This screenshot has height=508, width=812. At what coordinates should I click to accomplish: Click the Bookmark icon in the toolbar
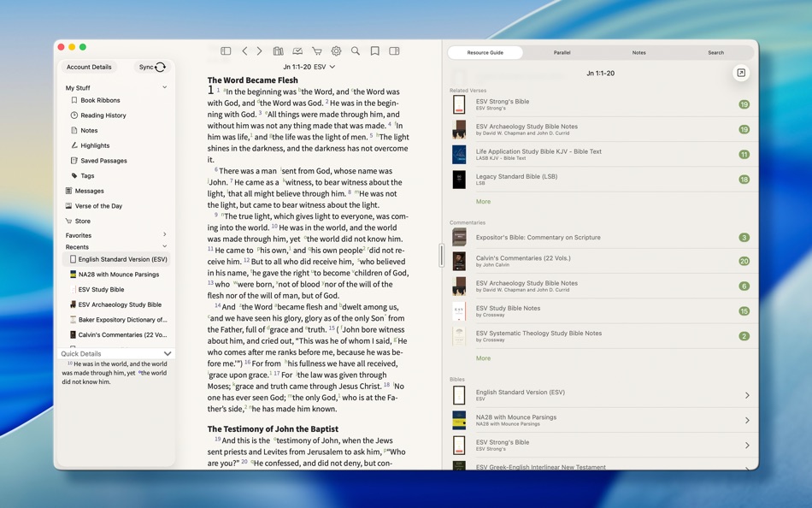pyautogui.click(x=374, y=50)
